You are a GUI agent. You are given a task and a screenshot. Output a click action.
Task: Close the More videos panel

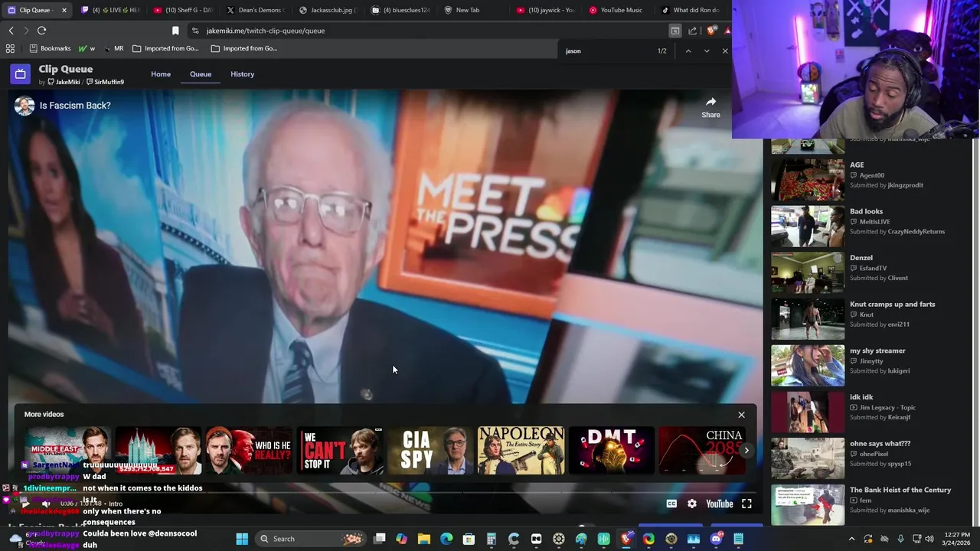point(741,415)
